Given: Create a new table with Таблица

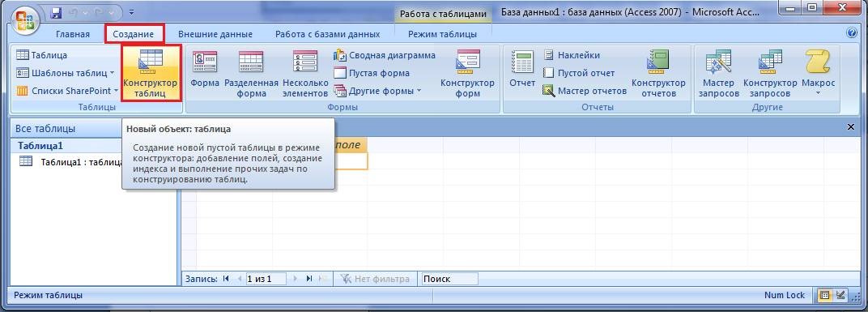Looking at the screenshot, I should coord(42,55).
